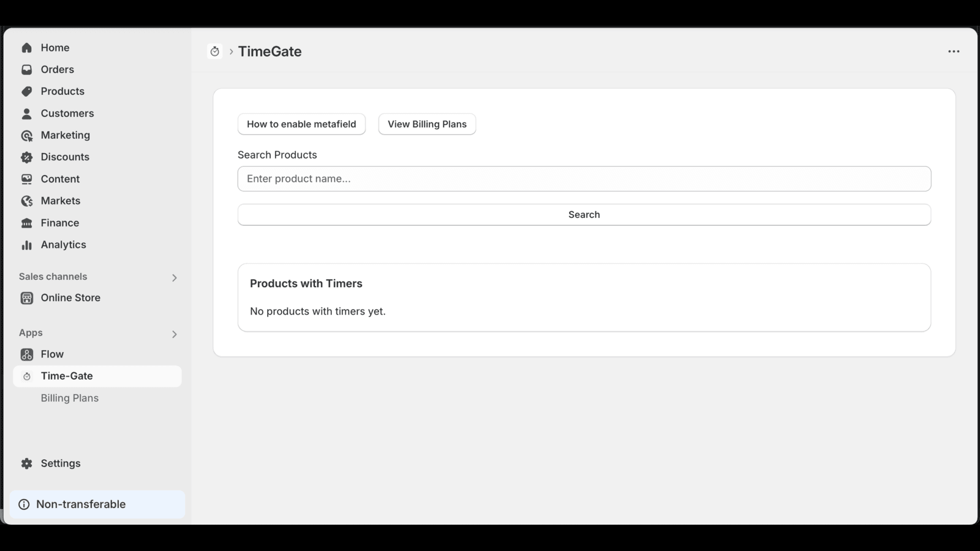Click the Markets globe icon
This screenshot has height=551, width=980.
pyautogui.click(x=26, y=201)
